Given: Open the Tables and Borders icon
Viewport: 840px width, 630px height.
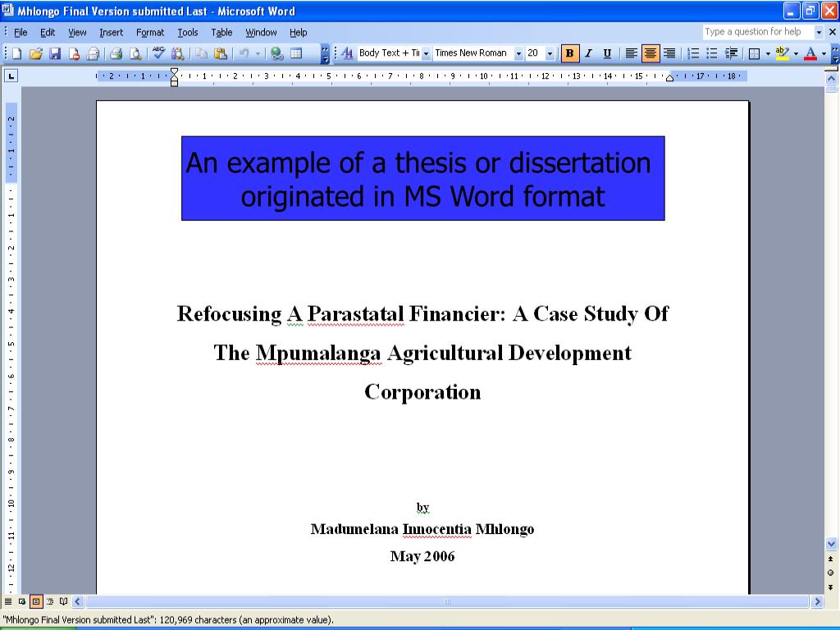Looking at the screenshot, I should click(x=295, y=53).
